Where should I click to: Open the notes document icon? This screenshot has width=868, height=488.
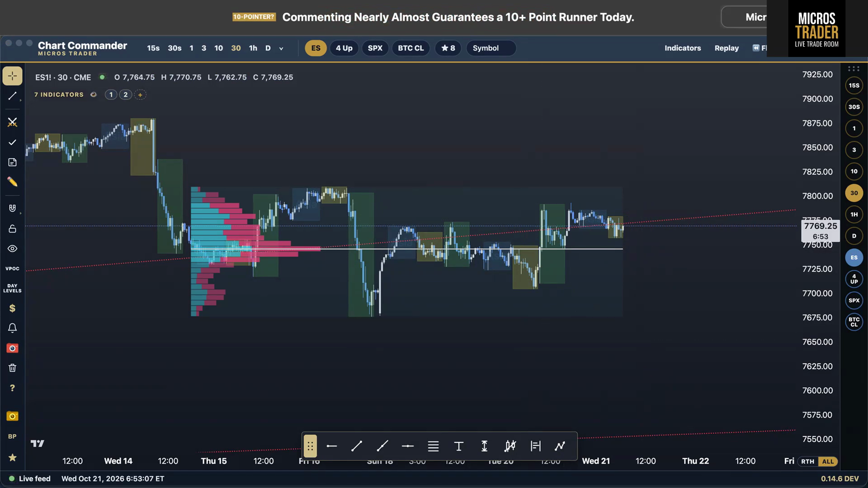click(x=12, y=162)
